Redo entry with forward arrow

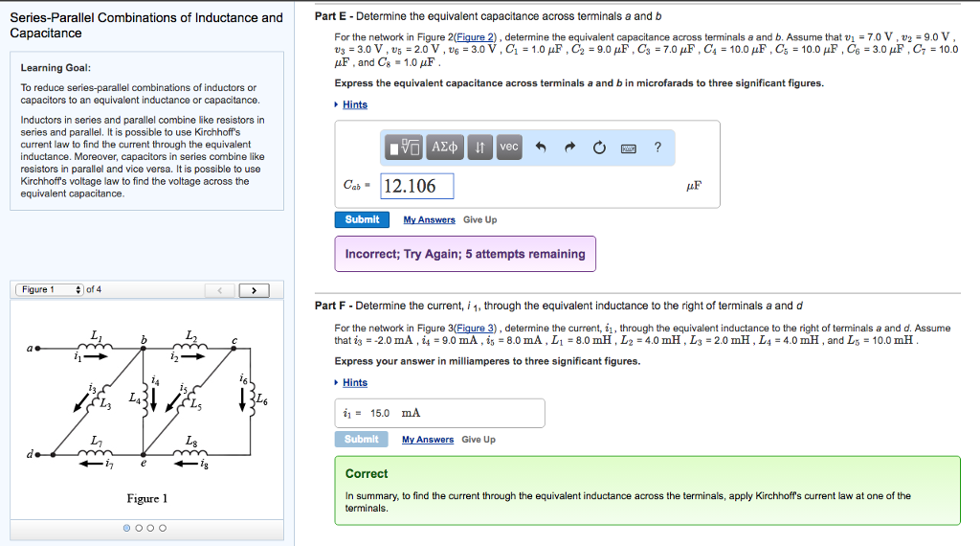coord(569,148)
